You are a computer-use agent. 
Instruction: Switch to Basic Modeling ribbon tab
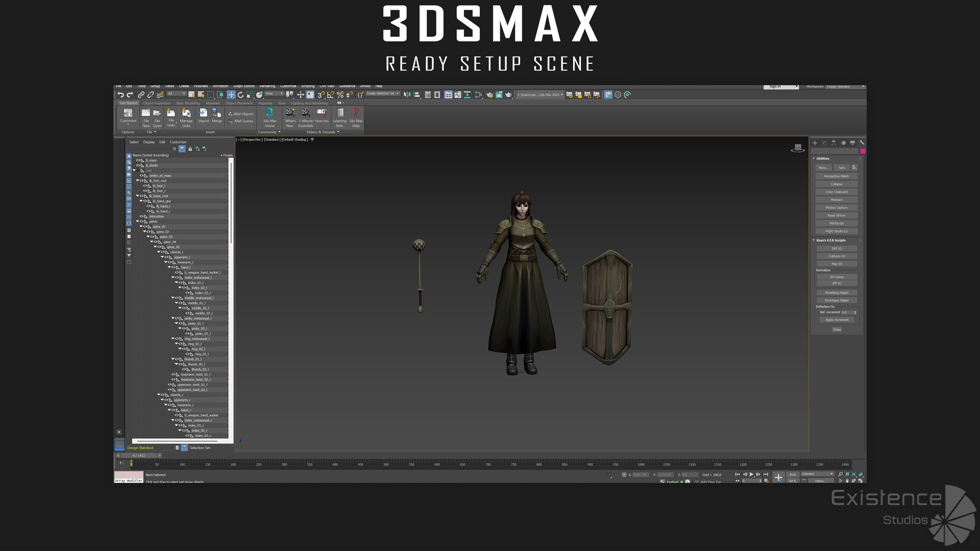(x=188, y=103)
